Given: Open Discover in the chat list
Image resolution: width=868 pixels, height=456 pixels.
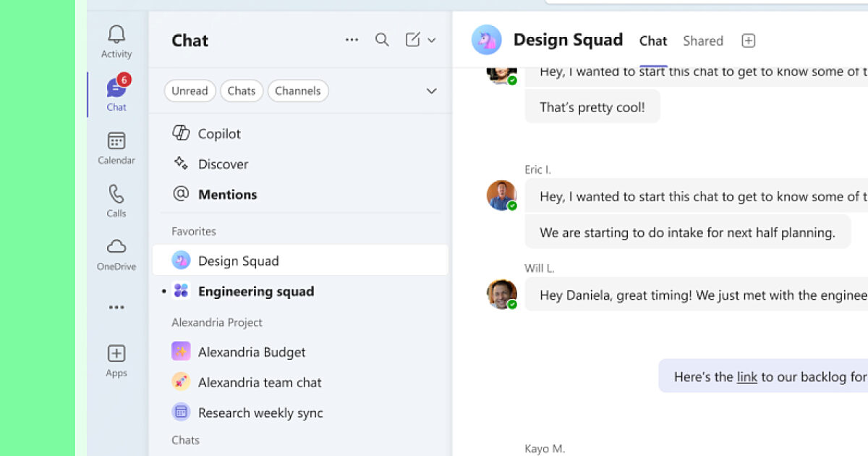Looking at the screenshot, I should tap(300, 164).
